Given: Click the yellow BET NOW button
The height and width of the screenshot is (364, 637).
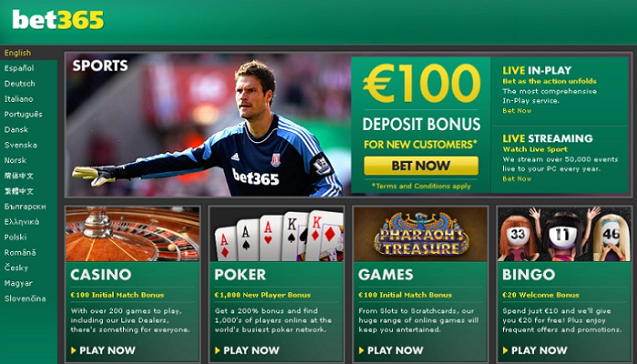Looking at the screenshot, I should (420, 166).
